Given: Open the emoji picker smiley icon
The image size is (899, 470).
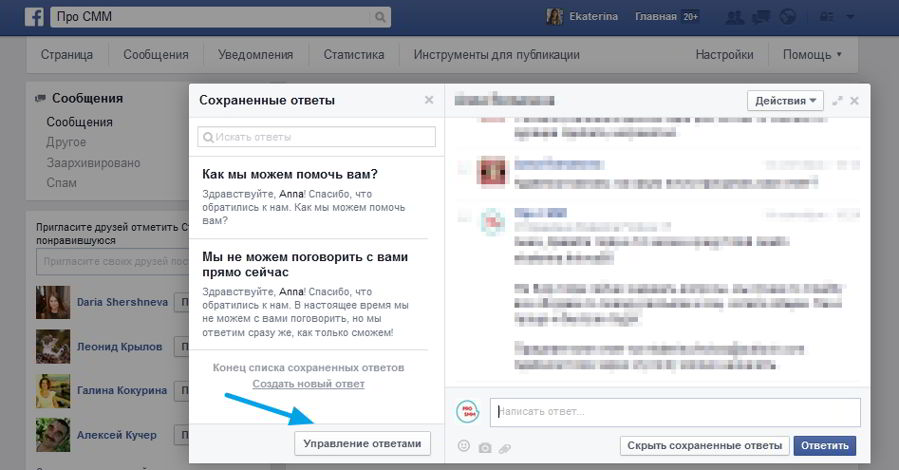Looking at the screenshot, I should [464, 446].
